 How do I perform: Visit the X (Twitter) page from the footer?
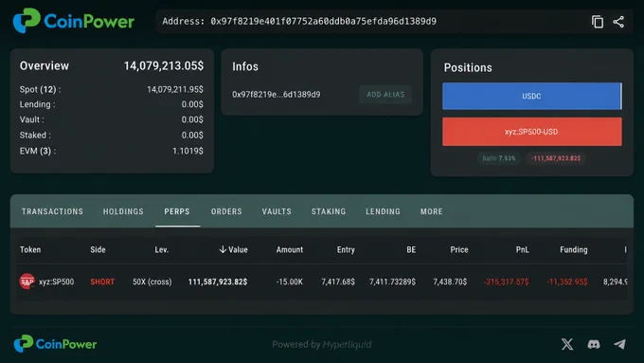(x=567, y=344)
